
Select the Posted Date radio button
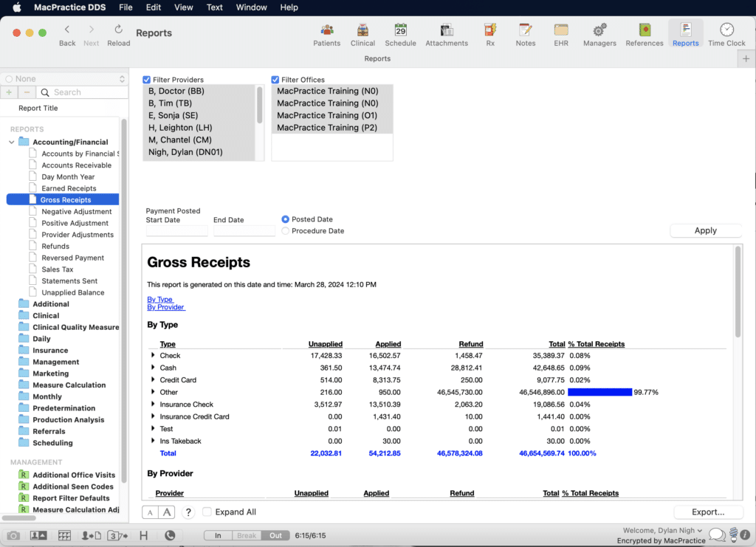click(x=286, y=219)
